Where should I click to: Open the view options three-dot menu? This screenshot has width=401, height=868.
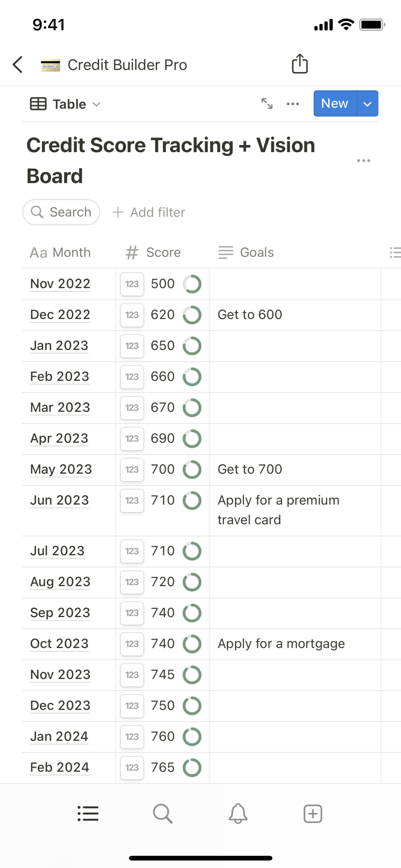coord(293,104)
